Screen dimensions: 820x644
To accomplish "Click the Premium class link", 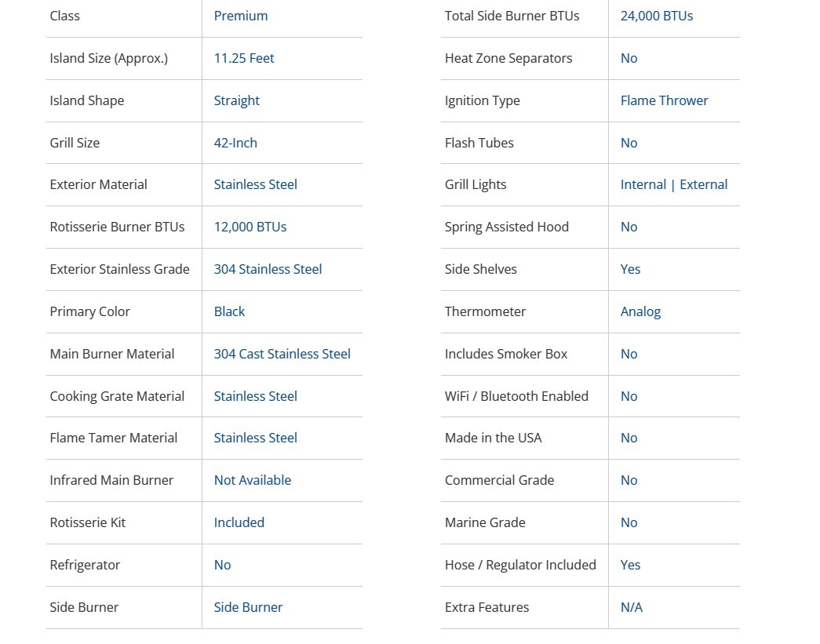I will (240, 16).
